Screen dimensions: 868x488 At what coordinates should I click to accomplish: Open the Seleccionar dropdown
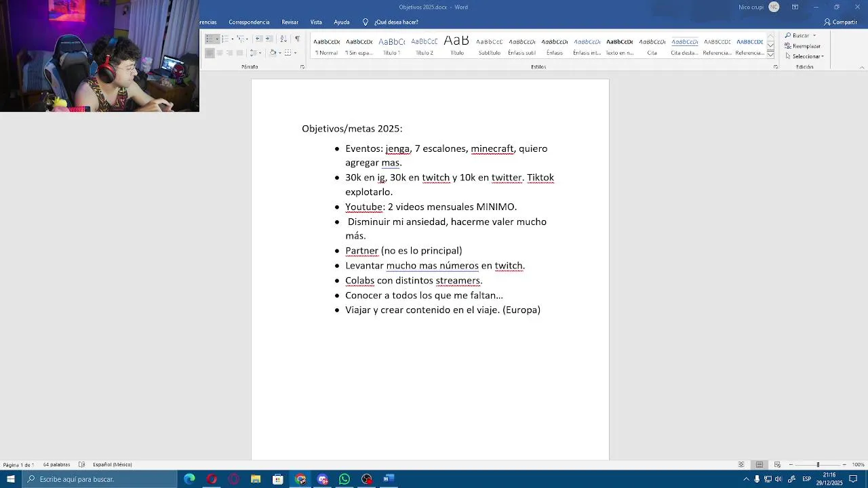pos(804,56)
